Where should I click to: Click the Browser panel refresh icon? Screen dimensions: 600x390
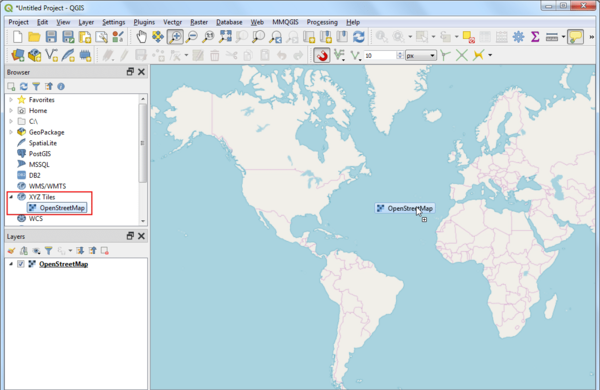click(x=24, y=86)
